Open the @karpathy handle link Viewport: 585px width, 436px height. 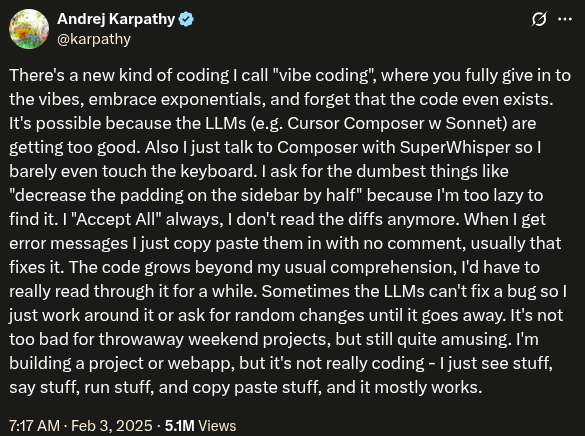tap(94, 39)
